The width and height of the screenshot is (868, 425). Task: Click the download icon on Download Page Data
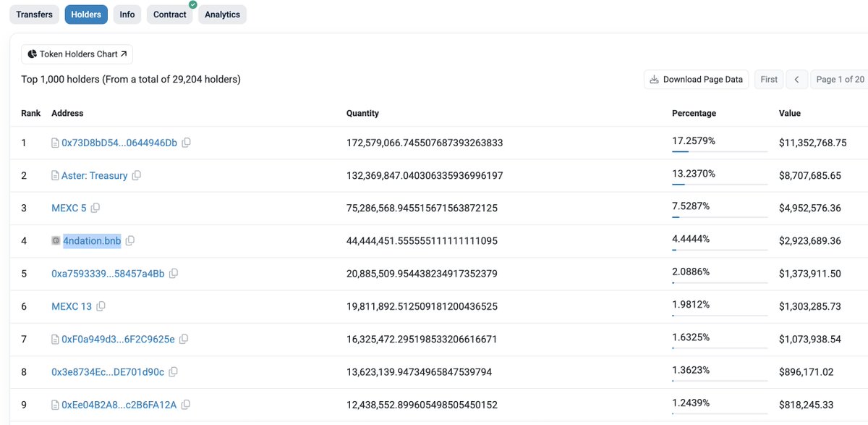point(653,79)
